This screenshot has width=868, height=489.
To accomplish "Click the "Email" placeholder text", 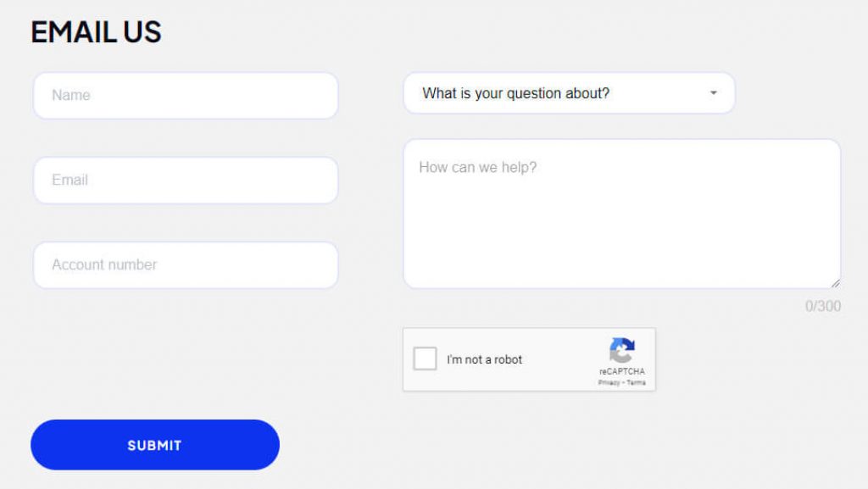I will pyautogui.click(x=70, y=181).
